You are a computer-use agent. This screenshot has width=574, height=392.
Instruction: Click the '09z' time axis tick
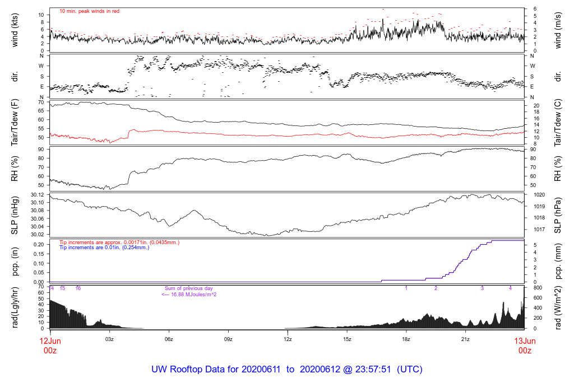click(x=228, y=339)
